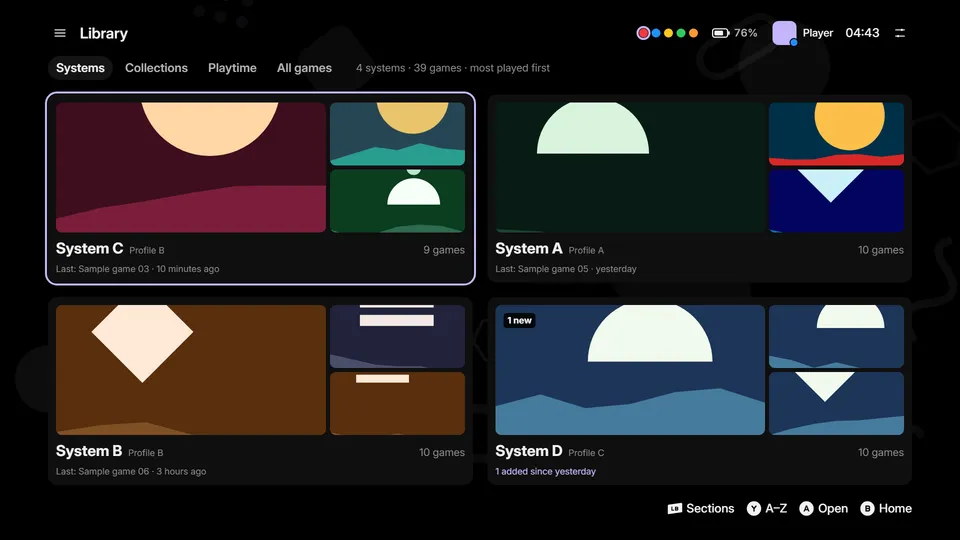The width and height of the screenshot is (960, 540).
Task: Click System C 'Profile B' label
Action: point(147,250)
